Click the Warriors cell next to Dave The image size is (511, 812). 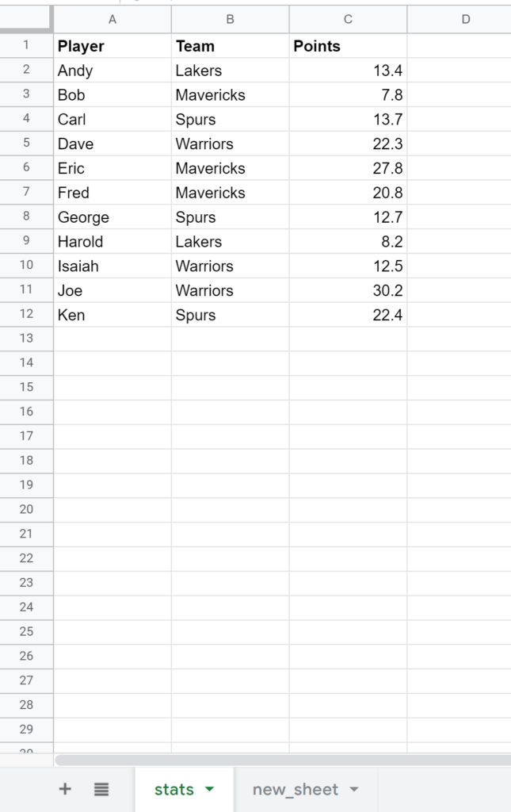tap(229, 144)
